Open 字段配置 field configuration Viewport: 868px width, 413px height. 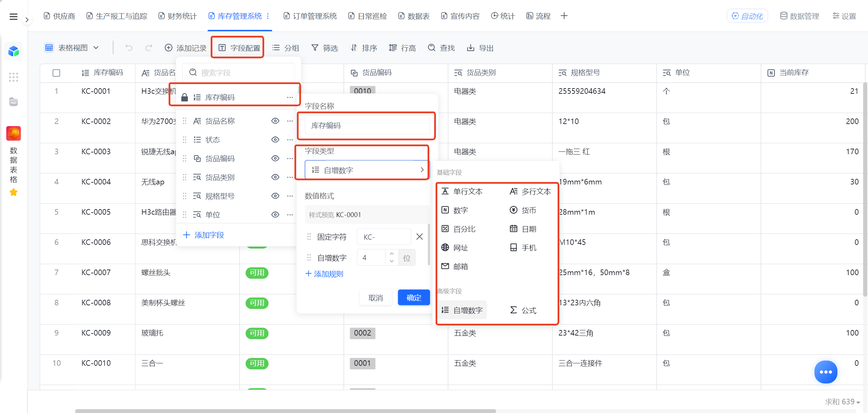pos(239,48)
